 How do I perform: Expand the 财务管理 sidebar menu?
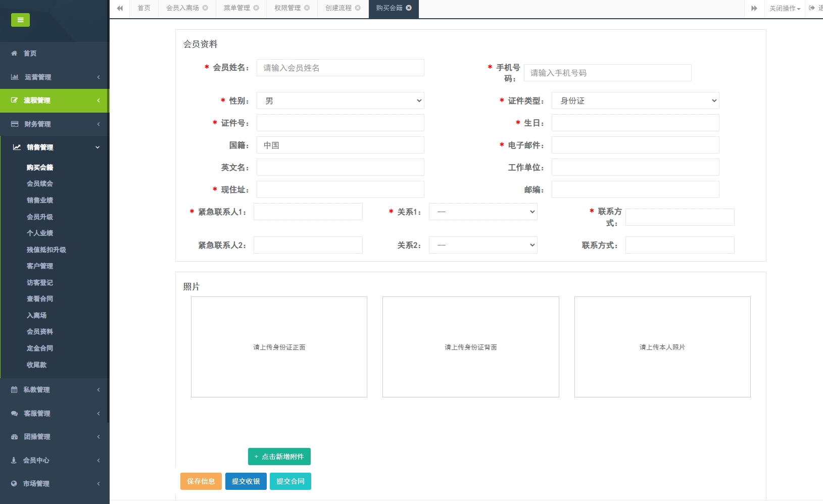point(55,124)
